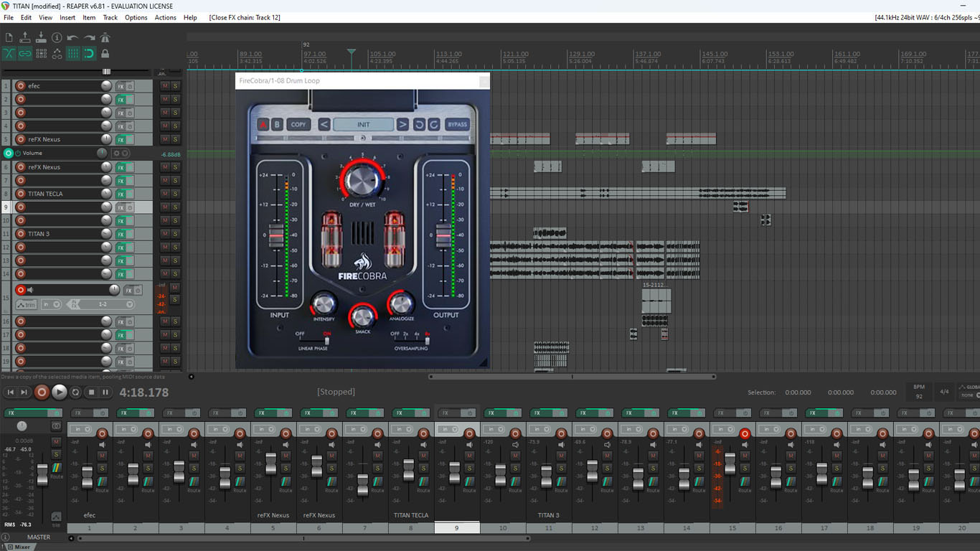Open FX chain for track 5 reFX Nexus
The image size is (980, 551).
[121, 140]
